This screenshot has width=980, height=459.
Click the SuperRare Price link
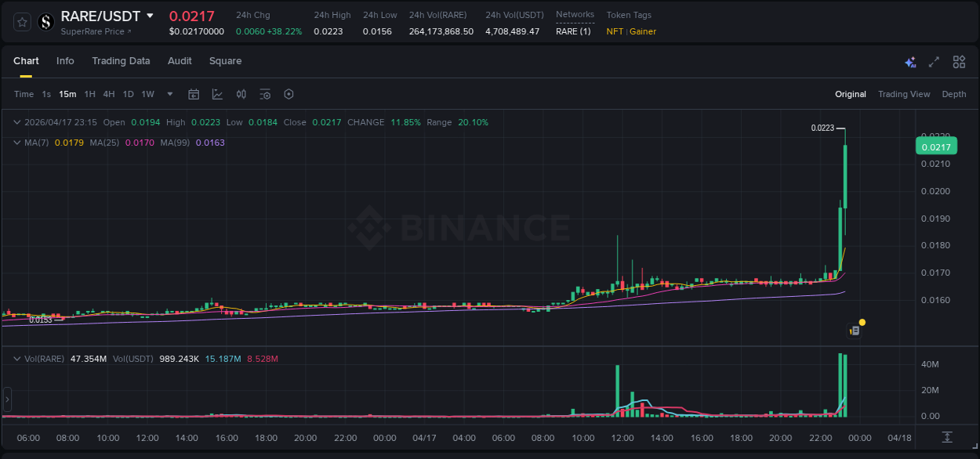tap(93, 32)
